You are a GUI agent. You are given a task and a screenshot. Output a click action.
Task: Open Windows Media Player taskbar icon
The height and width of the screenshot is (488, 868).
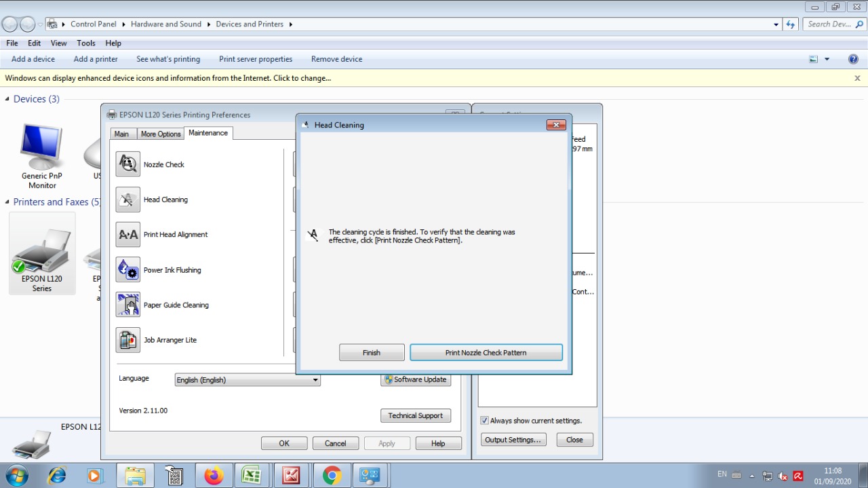(x=95, y=476)
